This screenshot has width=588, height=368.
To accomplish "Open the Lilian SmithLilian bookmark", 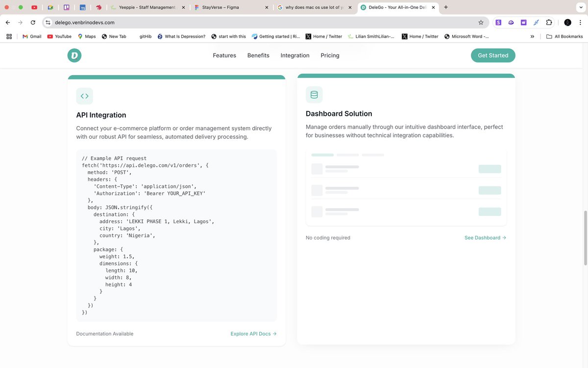I will (371, 36).
